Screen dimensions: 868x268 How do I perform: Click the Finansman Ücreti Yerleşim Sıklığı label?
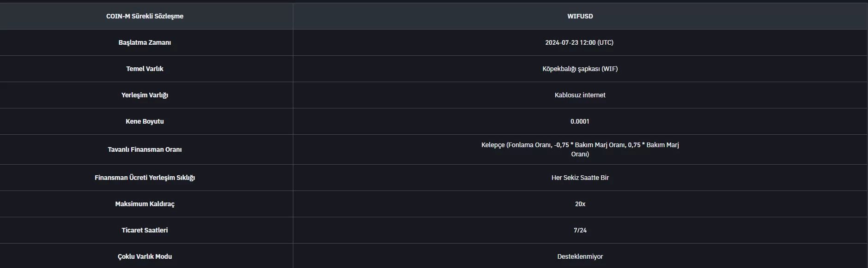(145, 178)
